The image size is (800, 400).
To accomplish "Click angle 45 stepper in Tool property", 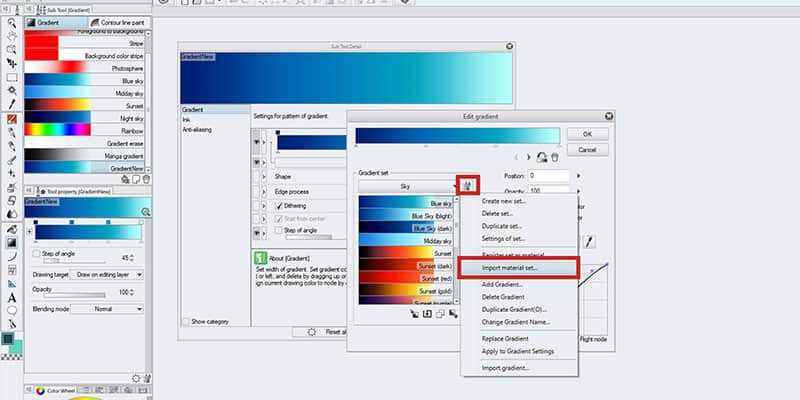I will (133, 258).
